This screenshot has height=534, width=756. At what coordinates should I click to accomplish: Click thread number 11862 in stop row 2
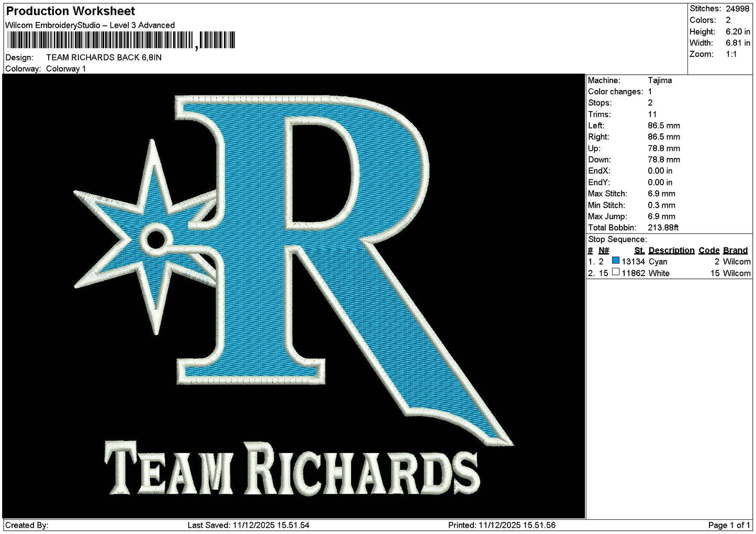pos(633,273)
